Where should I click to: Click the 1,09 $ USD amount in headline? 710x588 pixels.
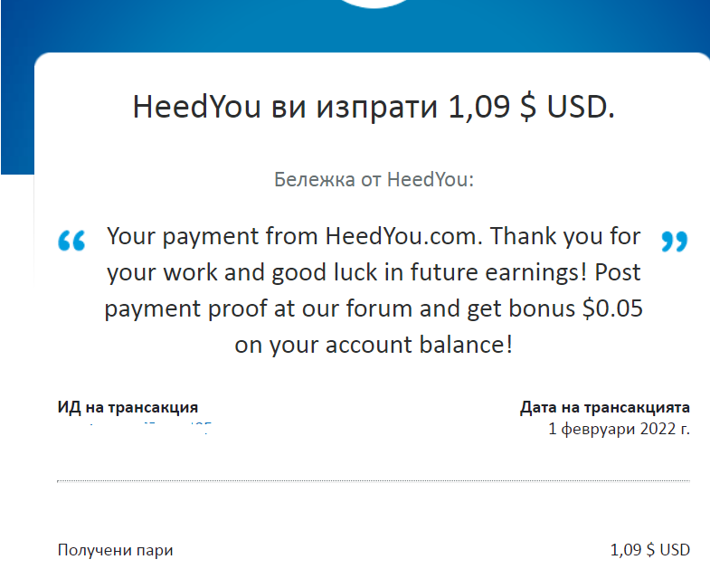click(x=531, y=107)
